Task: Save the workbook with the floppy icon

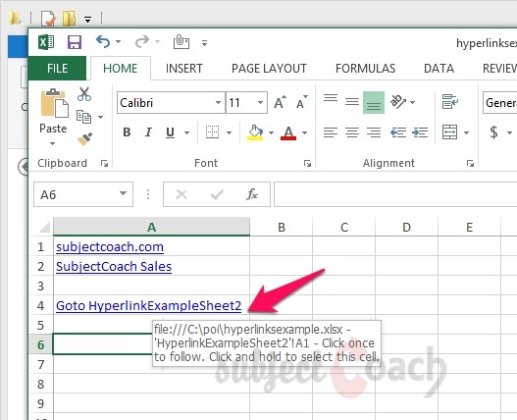Action: pyautogui.click(x=75, y=42)
